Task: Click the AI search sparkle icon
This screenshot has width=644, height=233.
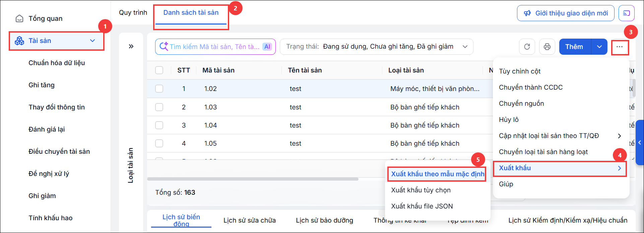Action: point(164,46)
